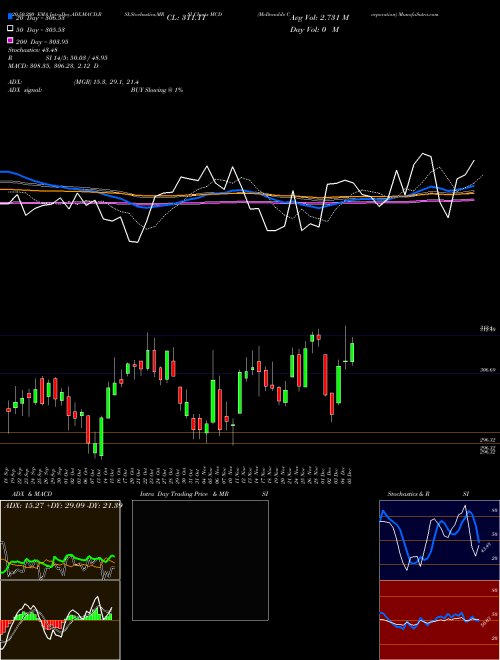Open the ADX indicator chart panel

click(60, 540)
